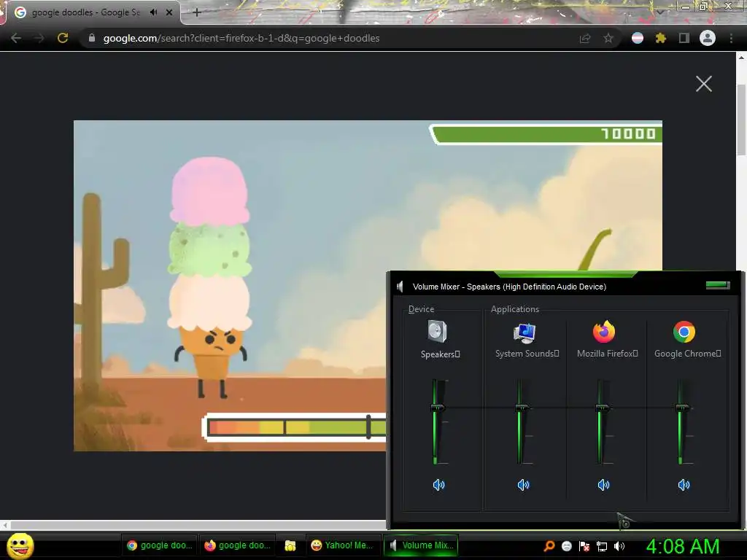Click the Volume Mixer title bar speaker icon

click(x=400, y=286)
